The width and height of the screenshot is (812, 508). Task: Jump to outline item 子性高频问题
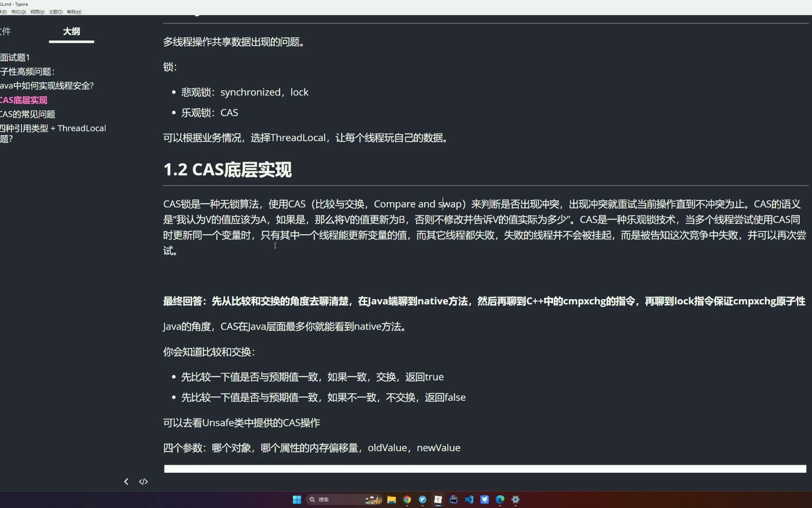(x=27, y=71)
